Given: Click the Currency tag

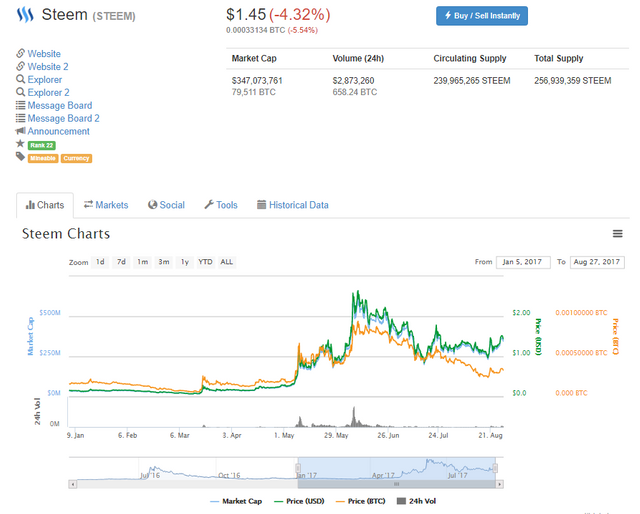Looking at the screenshot, I should pos(76,158).
